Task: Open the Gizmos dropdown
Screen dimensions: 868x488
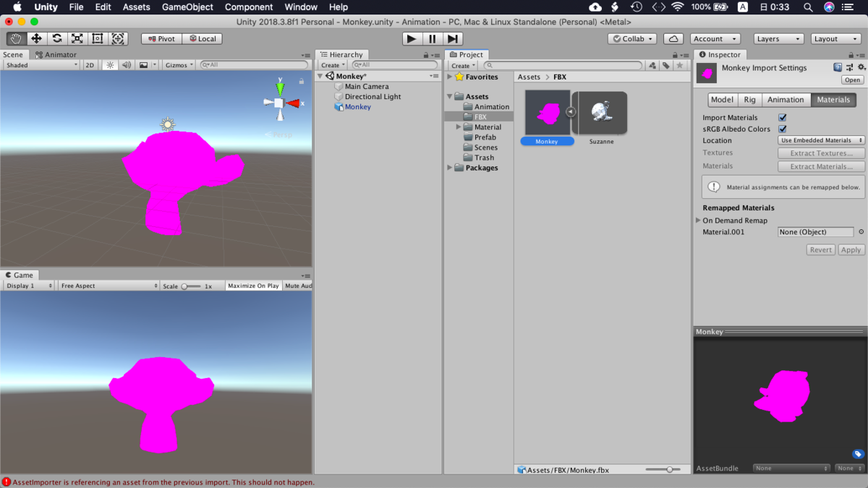Action: pos(179,65)
